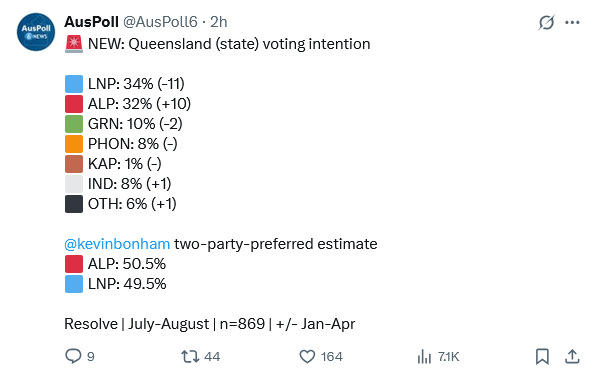This screenshot has width=598, height=378.
Task: Click the orange PHON square emoji
Action: pos(74,144)
